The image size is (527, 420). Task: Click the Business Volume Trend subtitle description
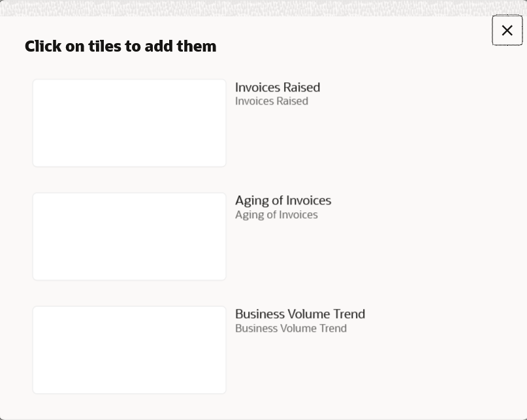point(291,328)
